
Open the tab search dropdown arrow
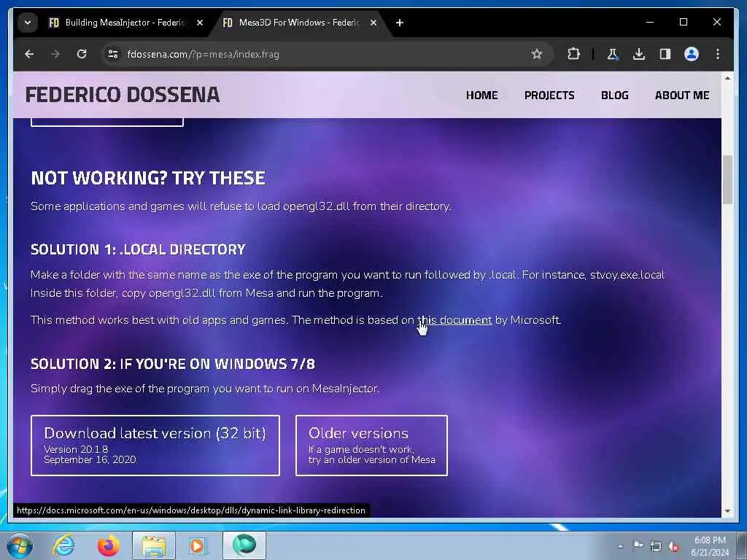click(28, 23)
